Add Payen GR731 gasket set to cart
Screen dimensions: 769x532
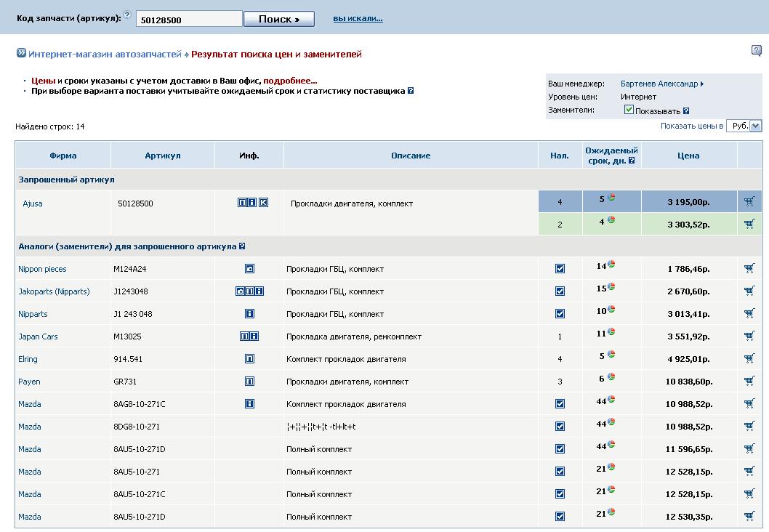pos(749,382)
